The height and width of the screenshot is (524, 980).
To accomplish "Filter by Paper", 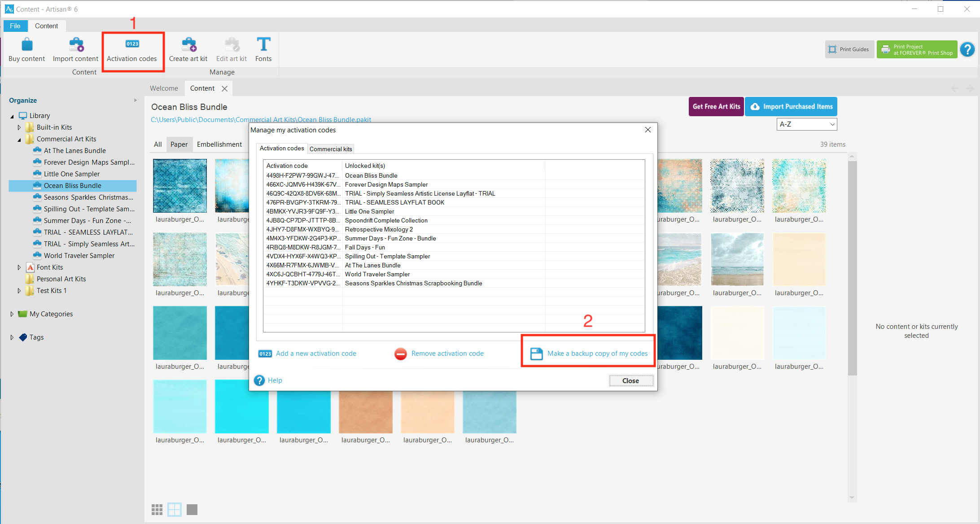I will [179, 144].
